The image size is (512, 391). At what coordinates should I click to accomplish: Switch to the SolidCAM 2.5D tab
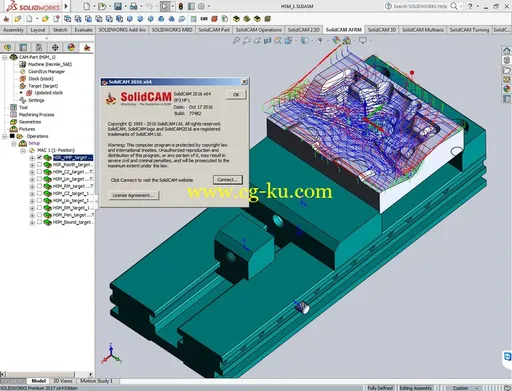(x=304, y=30)
